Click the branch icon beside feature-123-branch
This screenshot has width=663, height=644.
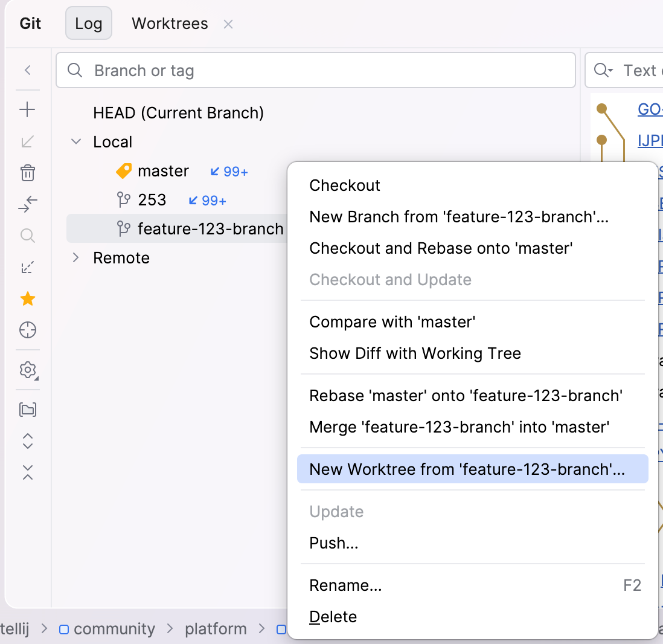[123, 228]
